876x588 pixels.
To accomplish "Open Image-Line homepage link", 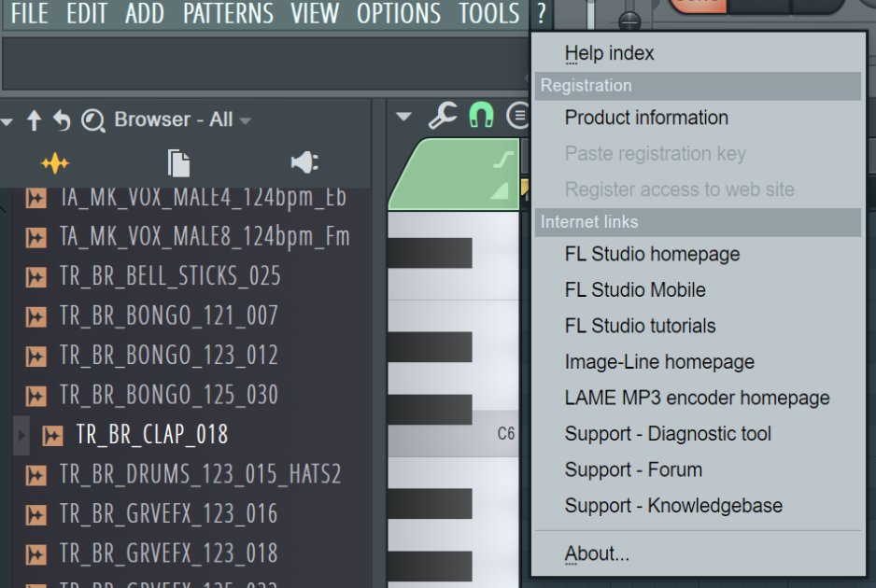I will [x=698, y=362].
